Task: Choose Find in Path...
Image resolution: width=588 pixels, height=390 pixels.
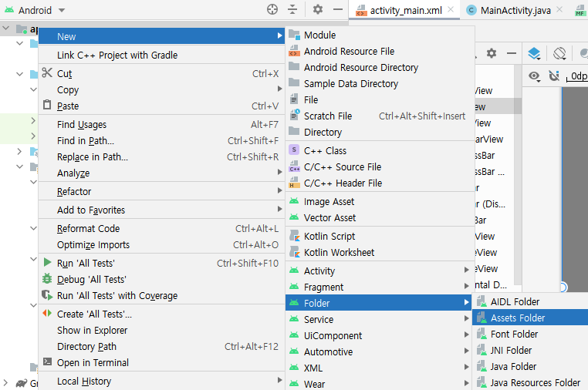Action: 161,140
